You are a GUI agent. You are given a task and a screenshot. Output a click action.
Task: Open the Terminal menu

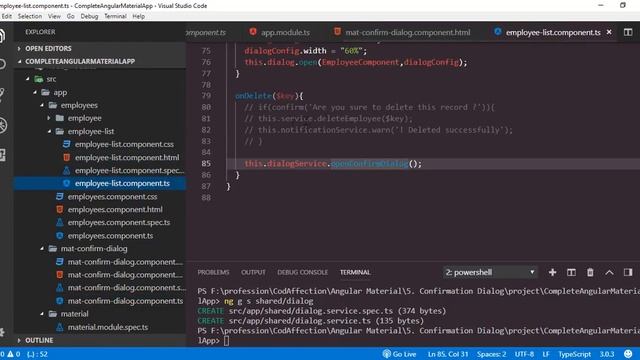(x=115, y=16)
